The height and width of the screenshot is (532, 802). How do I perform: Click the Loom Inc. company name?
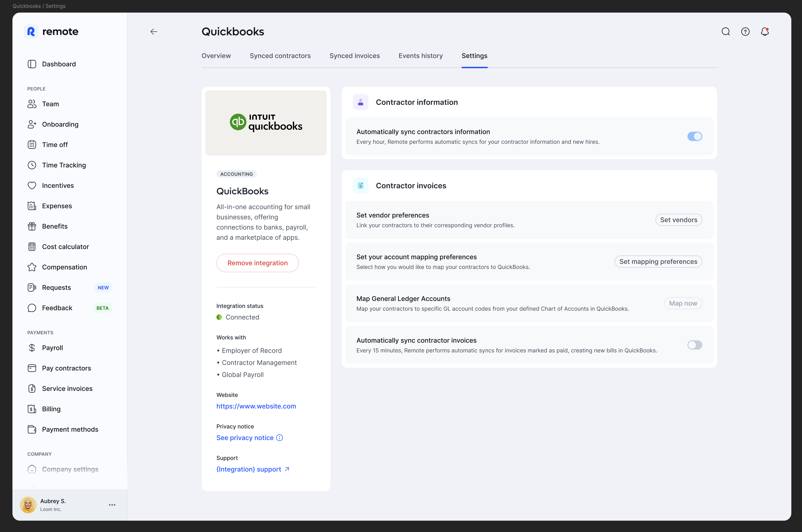[x=51, y=509]
